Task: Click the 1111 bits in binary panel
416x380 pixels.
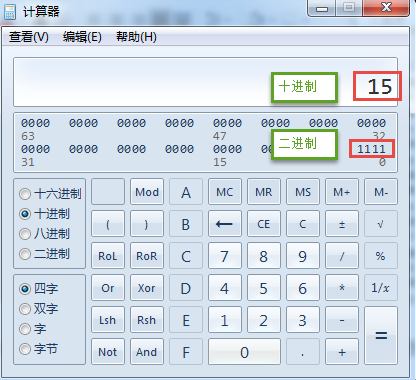Action: pyautogui.click(x=371, y=149)
